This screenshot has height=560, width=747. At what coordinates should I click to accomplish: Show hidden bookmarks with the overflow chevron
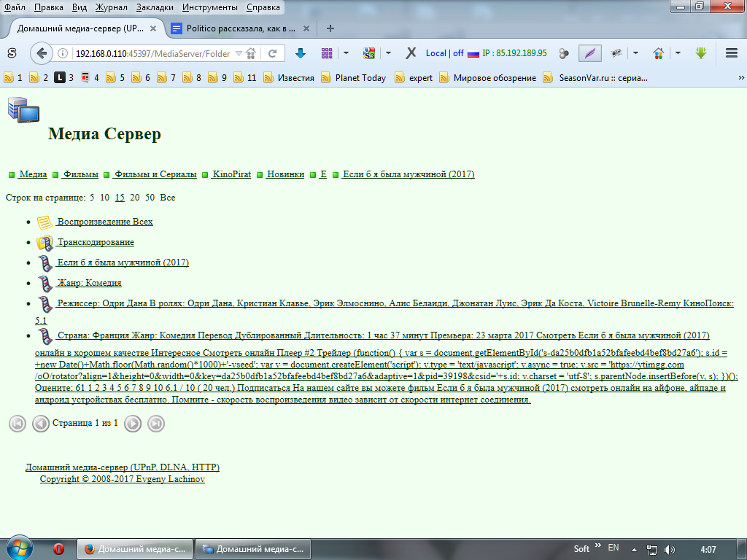741,78
